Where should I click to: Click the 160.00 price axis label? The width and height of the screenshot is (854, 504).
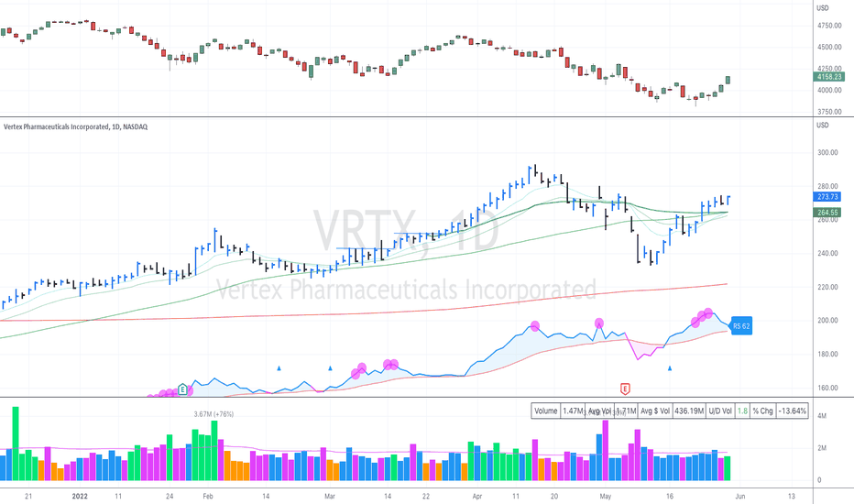pyautogui.click(x=827, y=388)
